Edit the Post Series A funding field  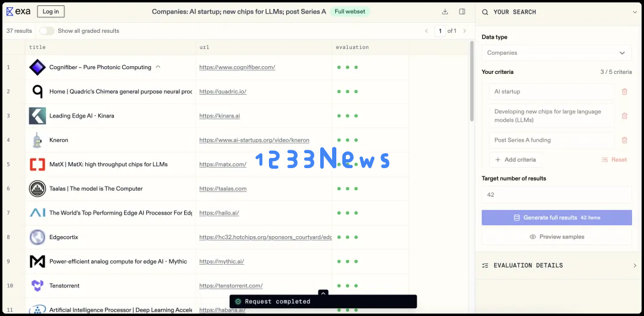551,140
